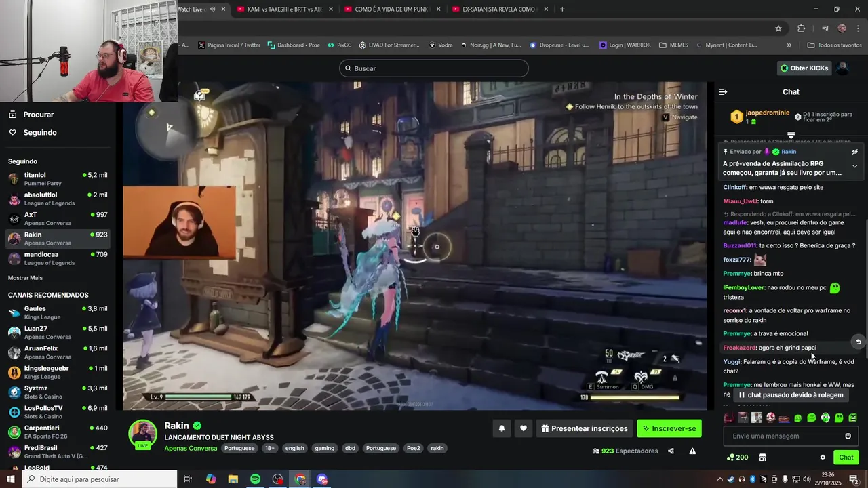
Task: Open Gaules recommended channel
Action: click(58, 312)
